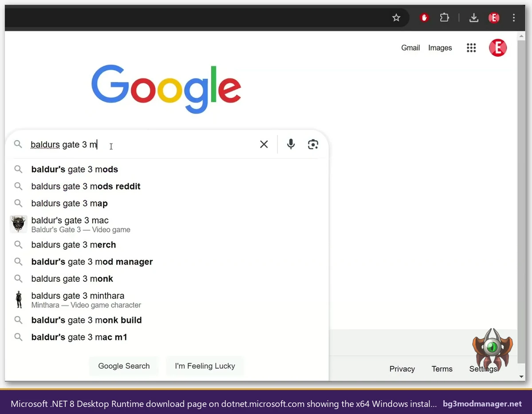The height and width of the screenshot is (414, 532).
Task: Open Chrome's three-dot menu
Action: 514,18
